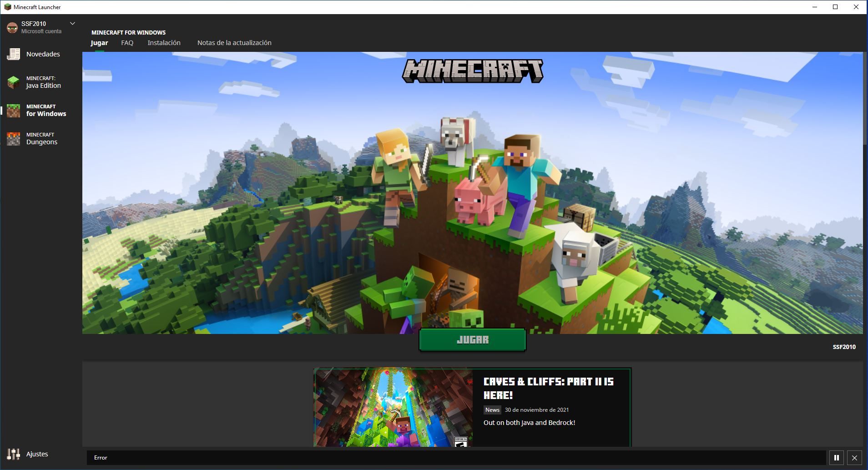This screenshot has width=868, height=470.
Task: Click the Minecraft for Windows dirt block icon
Action: 13,111
